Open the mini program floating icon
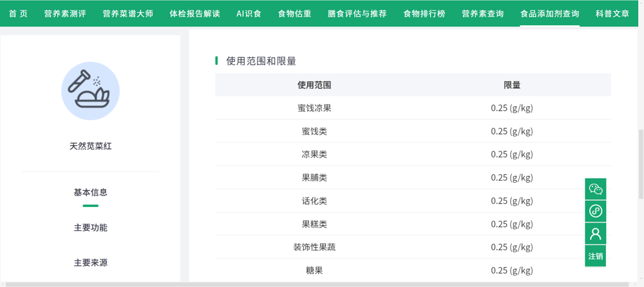 [596, 211]
